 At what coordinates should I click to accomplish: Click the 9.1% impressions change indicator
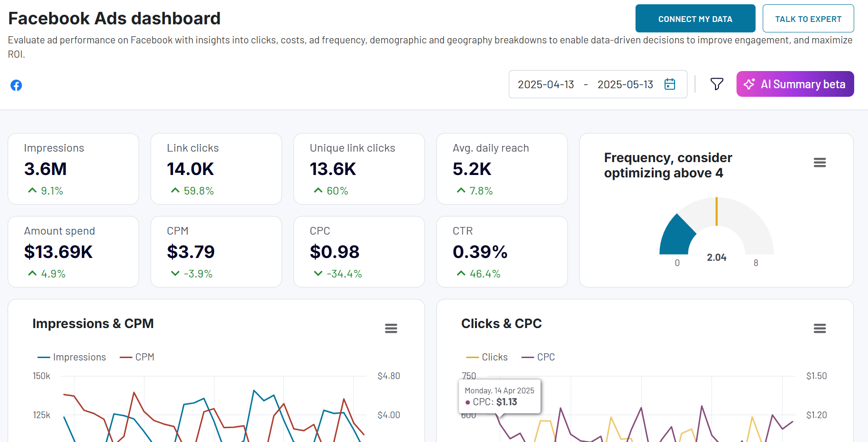[x=46, y=191]
